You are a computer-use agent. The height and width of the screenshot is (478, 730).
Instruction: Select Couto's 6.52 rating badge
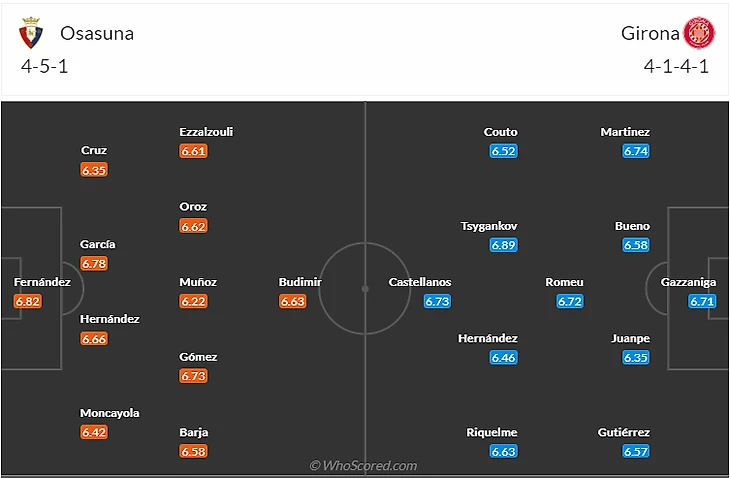tap(503, 151)
